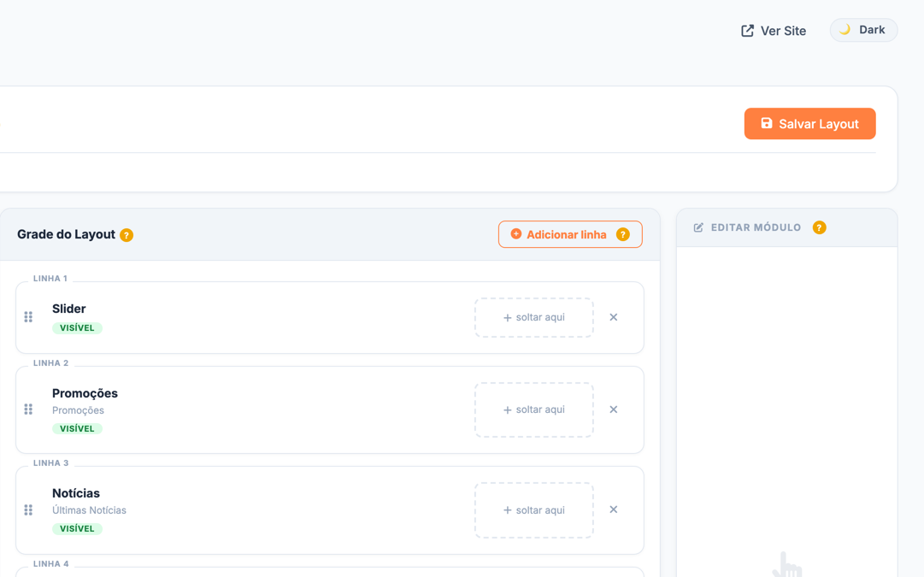Click the Editar Módulo pencil icon

coord(698,227)
